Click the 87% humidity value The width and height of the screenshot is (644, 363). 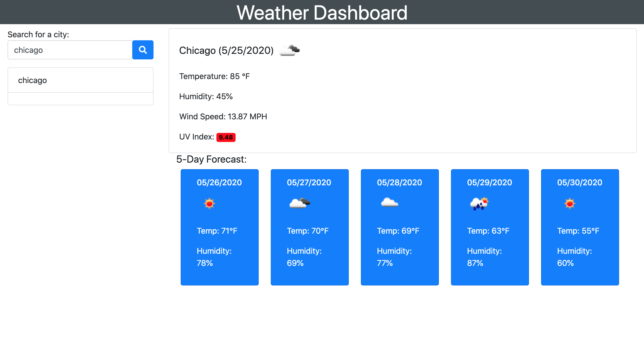(475, 263)
